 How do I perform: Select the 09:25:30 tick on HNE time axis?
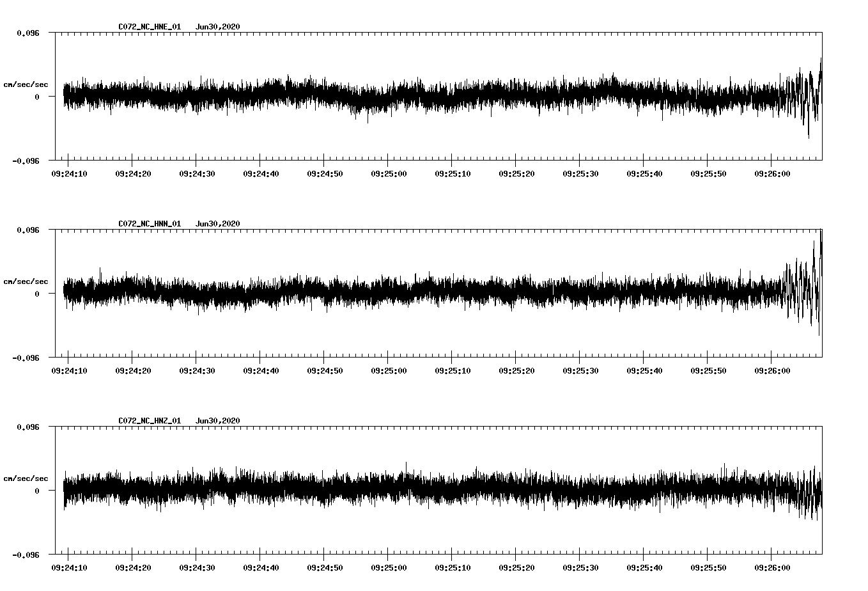(580, 173)
